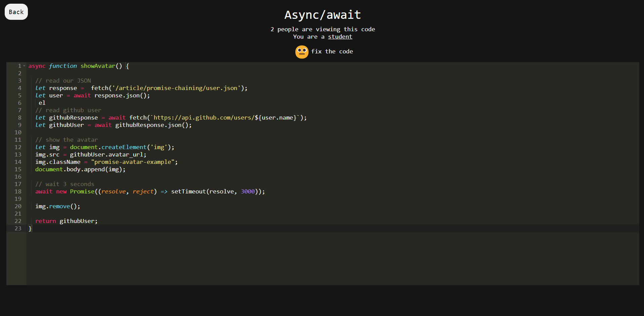Viewport: 644px width, 316px height.
Task: Click the stray 'el' text on line 6
Action: (x=42, y=103)
